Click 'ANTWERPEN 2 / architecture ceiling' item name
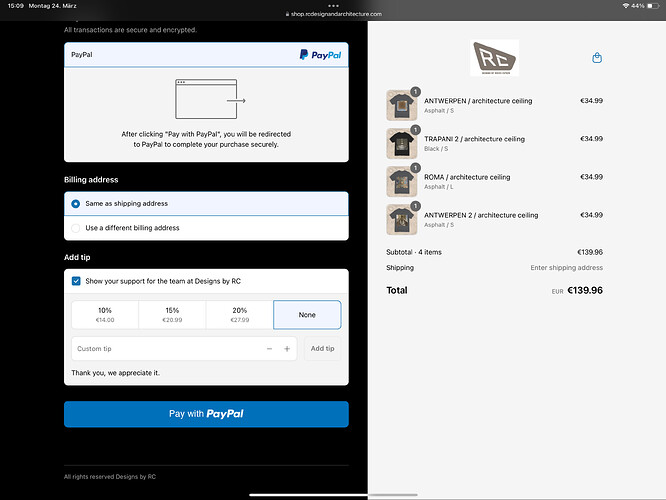This screenshot has width=666, height=500. tap(481, 215)
